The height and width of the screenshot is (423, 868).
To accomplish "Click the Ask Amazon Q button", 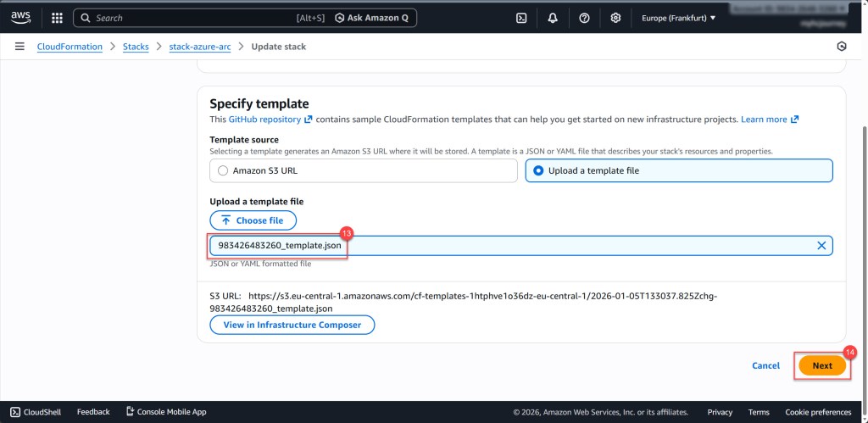I will point(374,18).
